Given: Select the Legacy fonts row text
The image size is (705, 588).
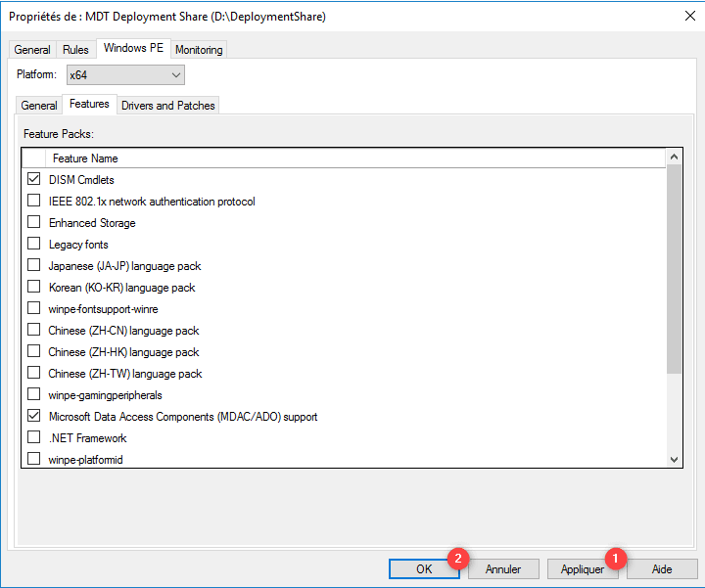Looking at the screenshot, I should tap(78, 245).
